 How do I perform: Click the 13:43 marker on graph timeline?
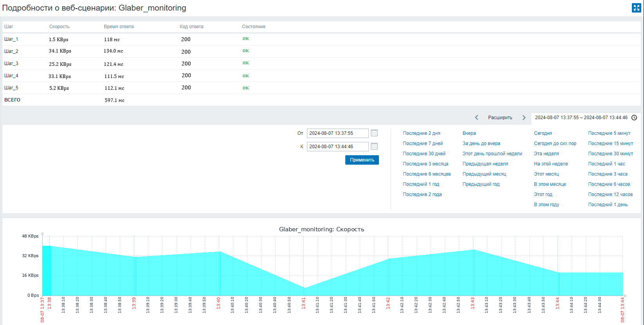coord(473,303)
